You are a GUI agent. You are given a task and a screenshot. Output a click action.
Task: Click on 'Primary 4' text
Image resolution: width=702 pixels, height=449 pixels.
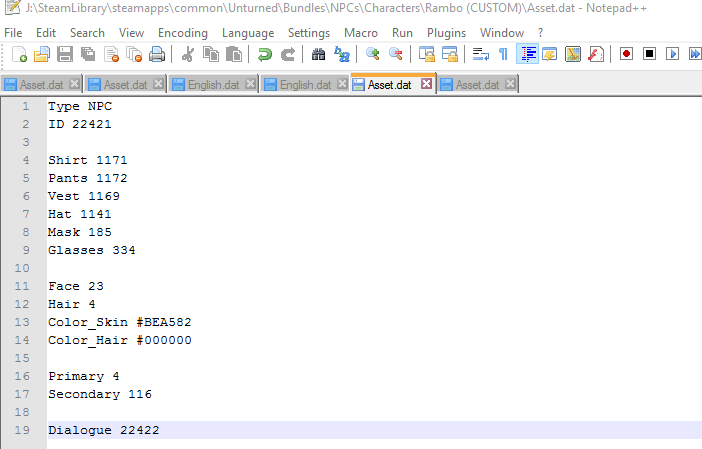click(84, 376)
